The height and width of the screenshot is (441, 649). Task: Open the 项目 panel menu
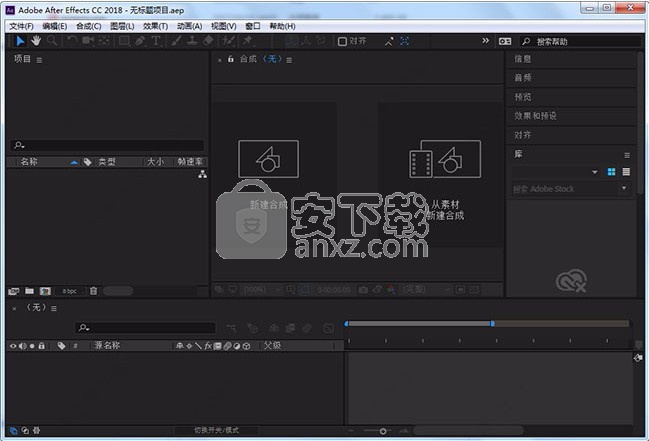click(39, 60)
